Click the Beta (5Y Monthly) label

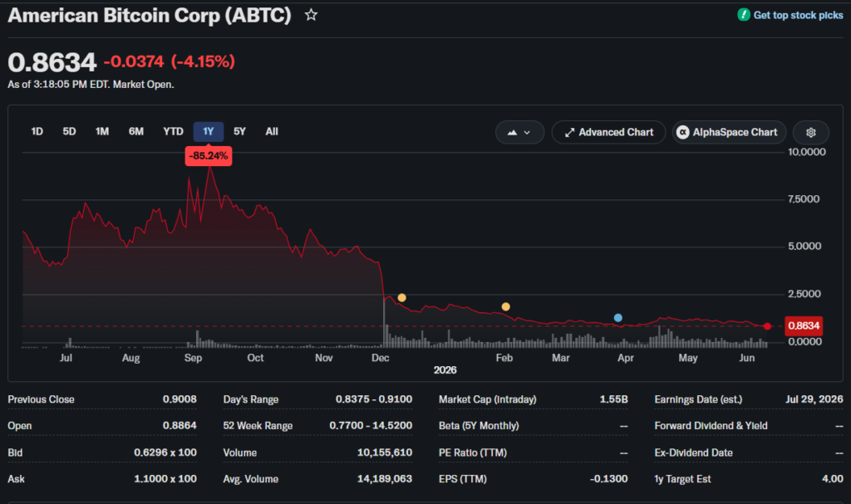(479, 426)
